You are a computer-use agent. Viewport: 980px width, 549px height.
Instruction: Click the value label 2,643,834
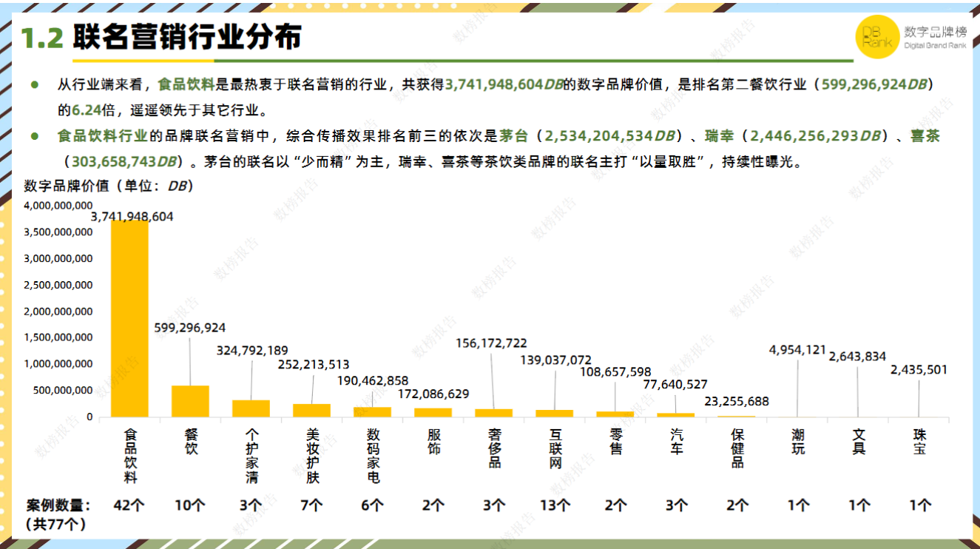point(857,356)
